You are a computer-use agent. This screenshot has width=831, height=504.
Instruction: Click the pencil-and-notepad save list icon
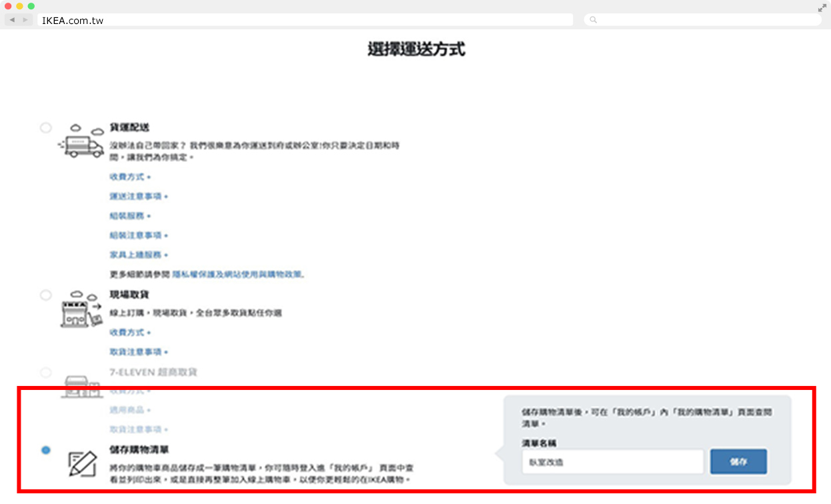(x=83, y=463)
